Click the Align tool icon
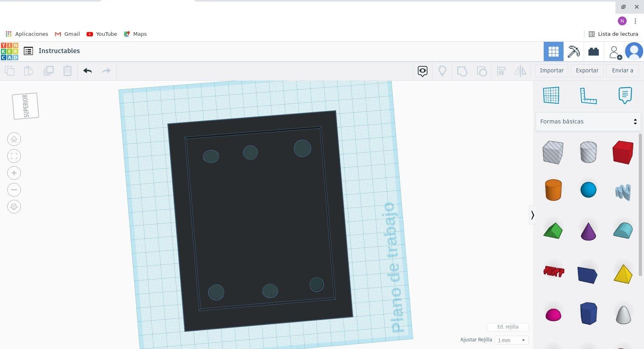Viewport: 644px width, 349px height. coord(502,71)
